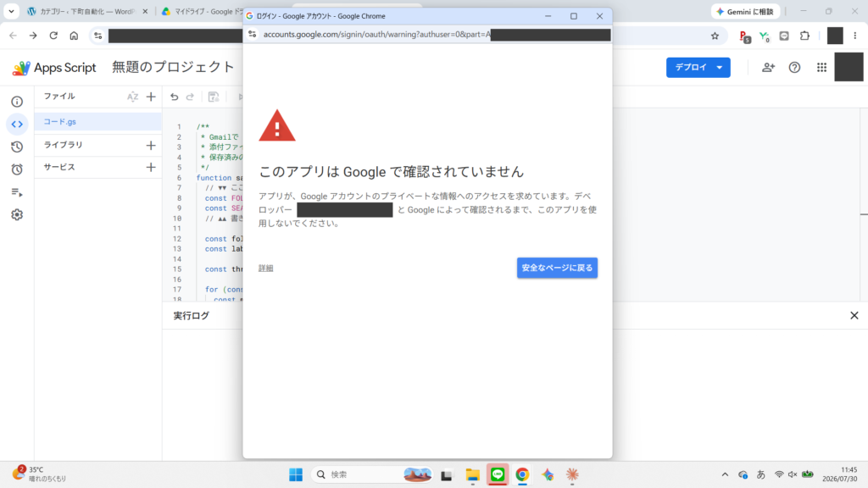868x488 pixels.
Task: Show hidden system tray icons chevron
Action: [725, 474]
